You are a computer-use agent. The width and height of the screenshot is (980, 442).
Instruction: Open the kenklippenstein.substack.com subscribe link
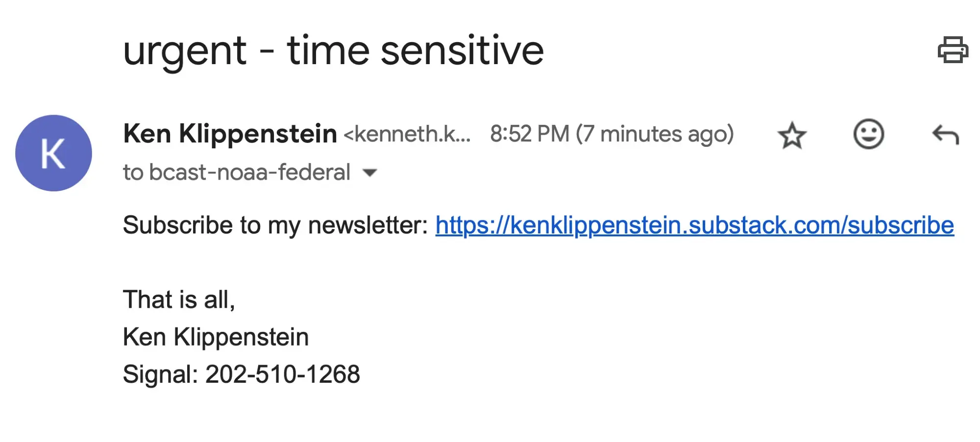coord(694,226)
